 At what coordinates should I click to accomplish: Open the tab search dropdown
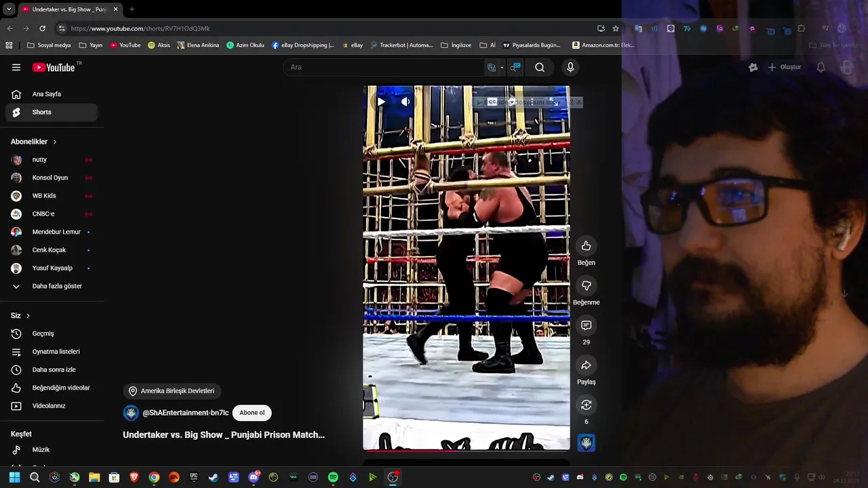(x=9, y=9)
